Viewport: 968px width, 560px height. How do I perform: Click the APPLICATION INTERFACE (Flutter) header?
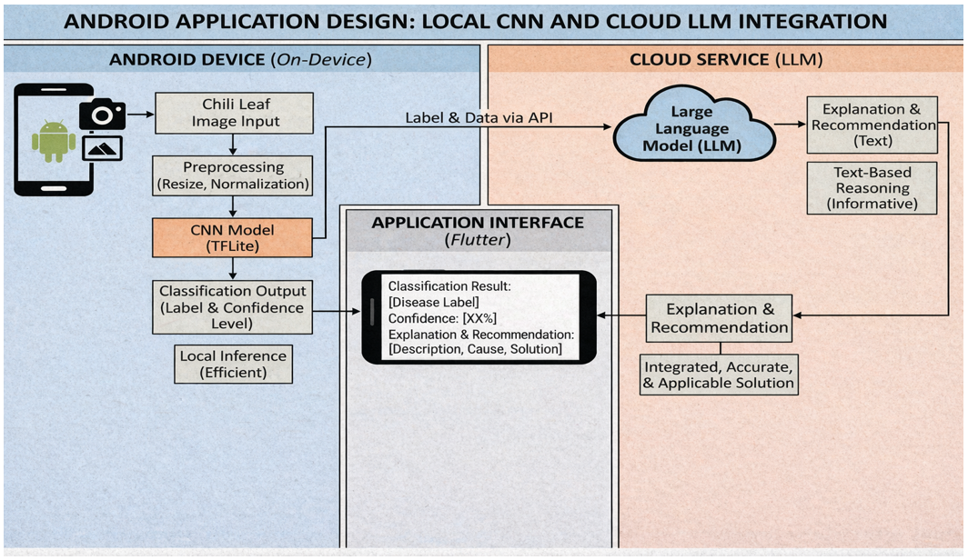click(x=478, y=231)
